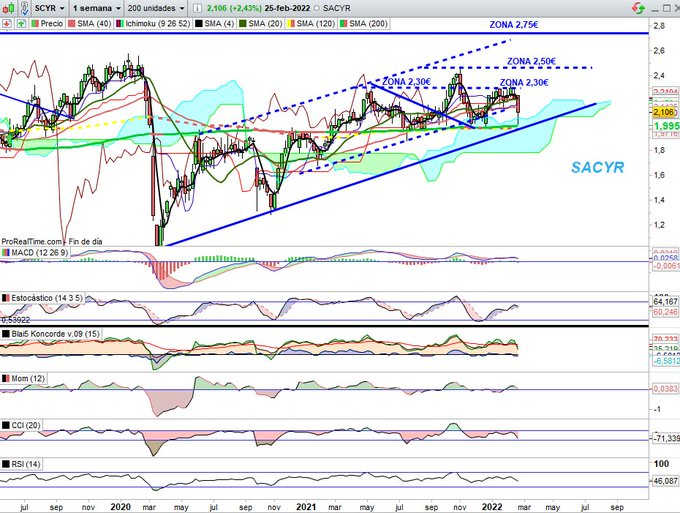The height and width of the screenshot is (513, 680).
Task: Click the 46,087 RSI value label
Action: (666, 480)
